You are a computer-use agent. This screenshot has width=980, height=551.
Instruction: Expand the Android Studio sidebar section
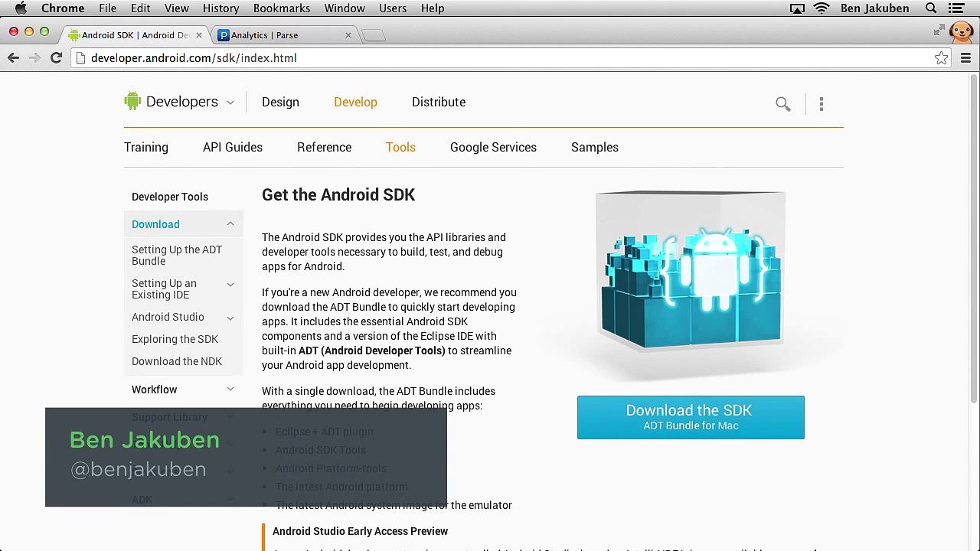(x=230, y=318)
